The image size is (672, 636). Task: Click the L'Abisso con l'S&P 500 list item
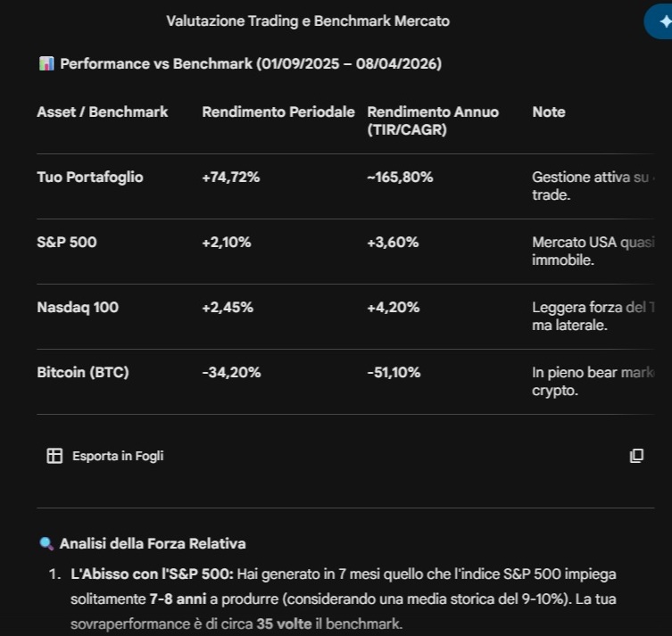[344, 599]
